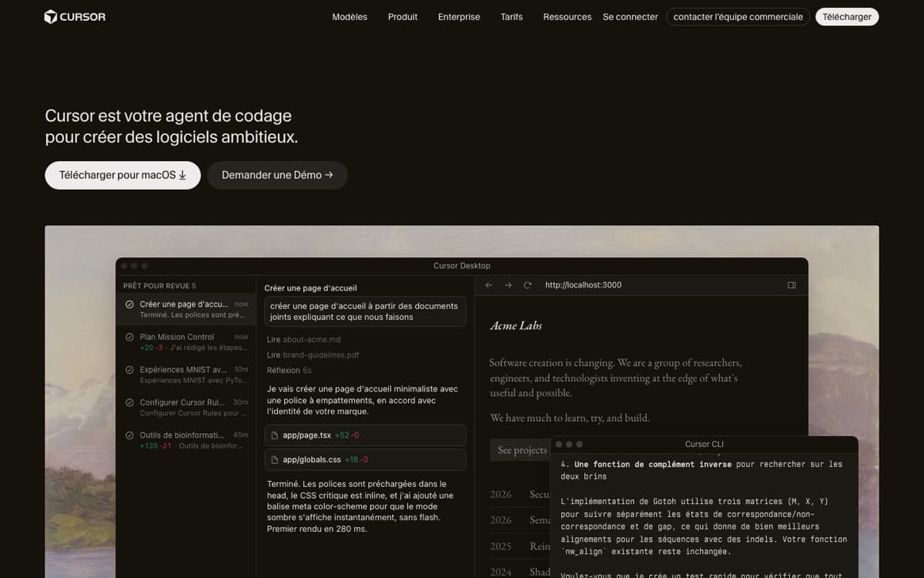Expand the 'Réflexion 6s' step
Image resolution: width=924 pixels, height=578 pixels.
pyautogui.click(x=289, y=371)
